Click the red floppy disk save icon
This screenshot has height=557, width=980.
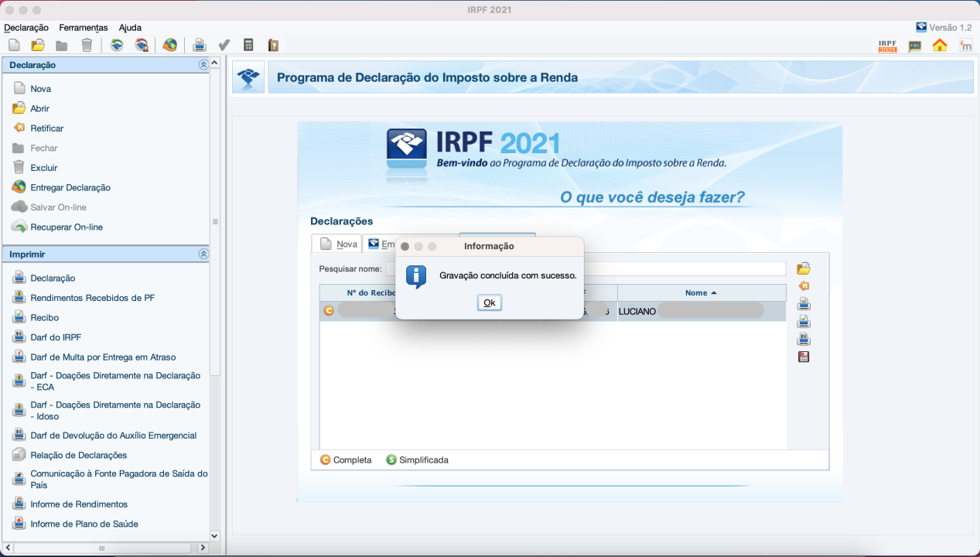[x=804, y=357]
